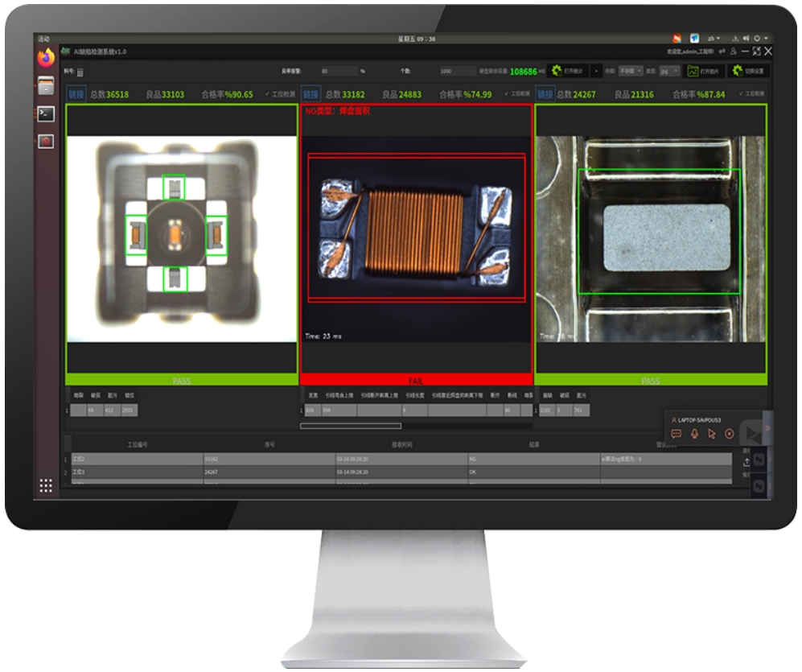Click the horizontal scrollbar under middle defect table

point(351,426)
